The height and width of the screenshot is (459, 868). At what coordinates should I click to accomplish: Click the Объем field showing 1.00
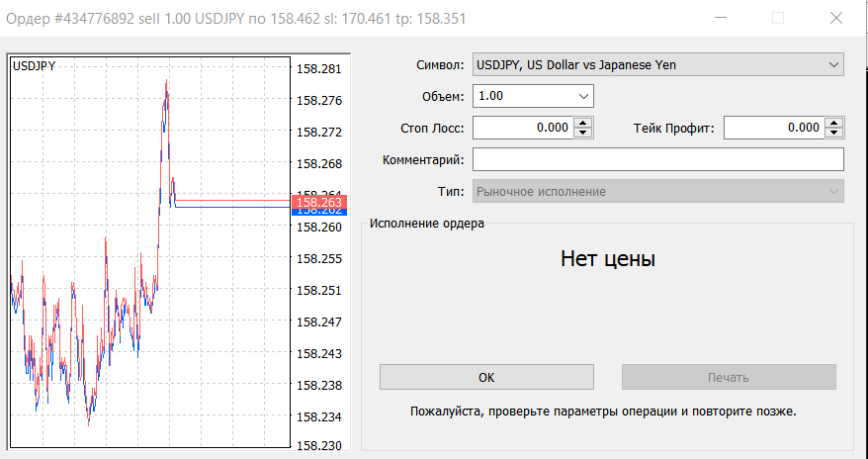click(533, 96)
